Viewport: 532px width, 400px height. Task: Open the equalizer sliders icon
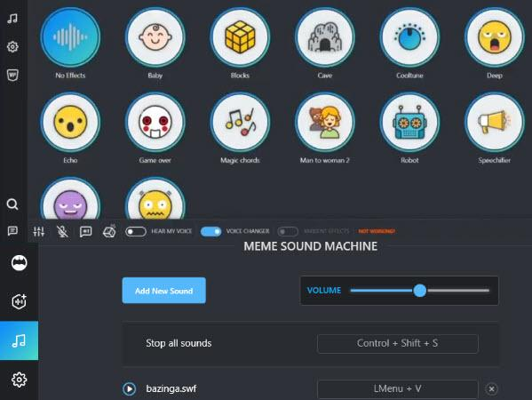(x=39, y=232)
